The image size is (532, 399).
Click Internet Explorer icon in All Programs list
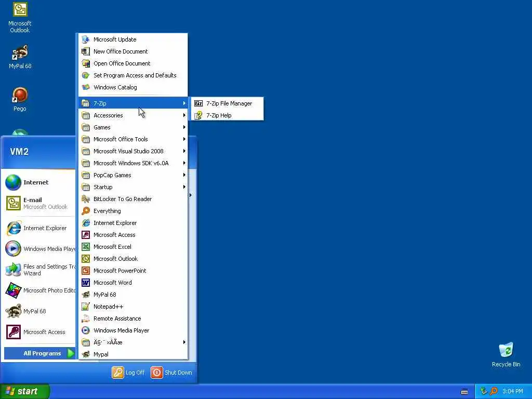[86, 223]
